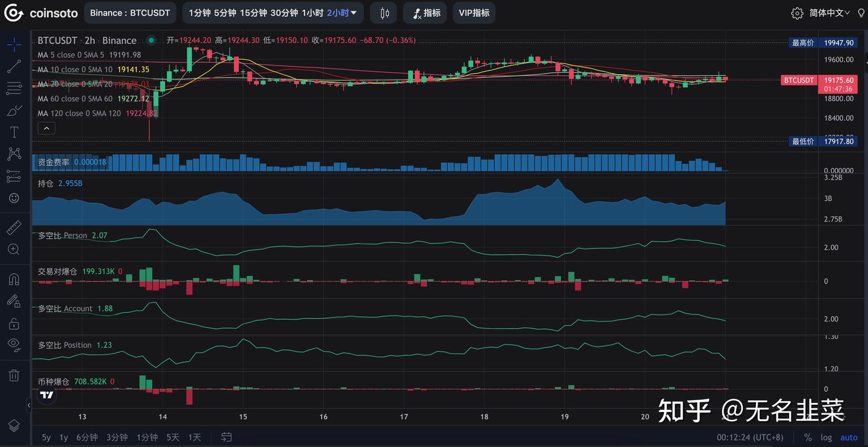Activate the zoom in tool

coord(14,249)
